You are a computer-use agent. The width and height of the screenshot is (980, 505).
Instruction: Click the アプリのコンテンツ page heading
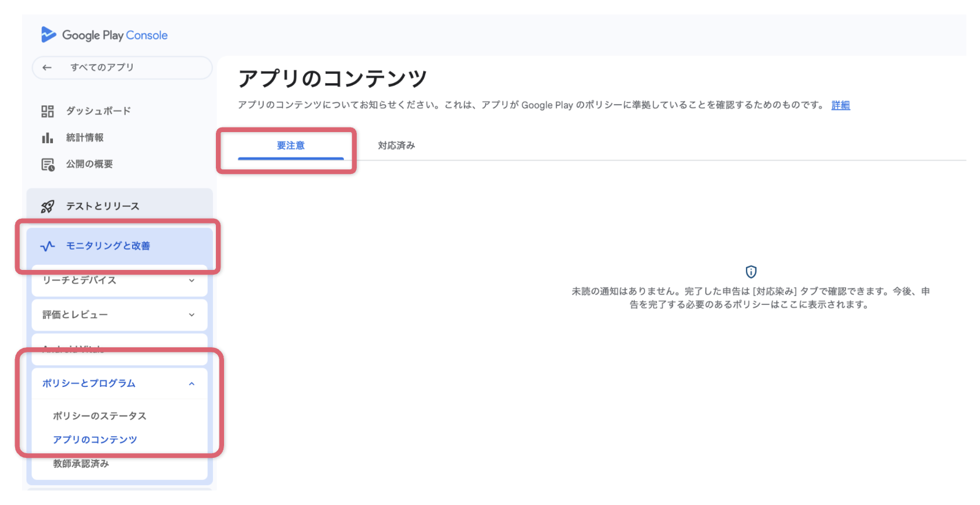(x=332, y=79)
